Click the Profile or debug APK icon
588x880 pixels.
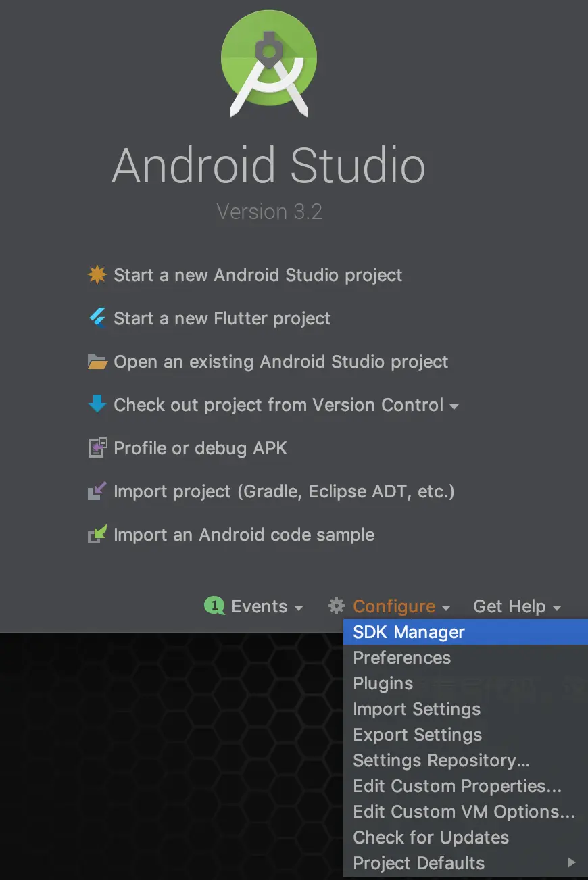(98, 447)
